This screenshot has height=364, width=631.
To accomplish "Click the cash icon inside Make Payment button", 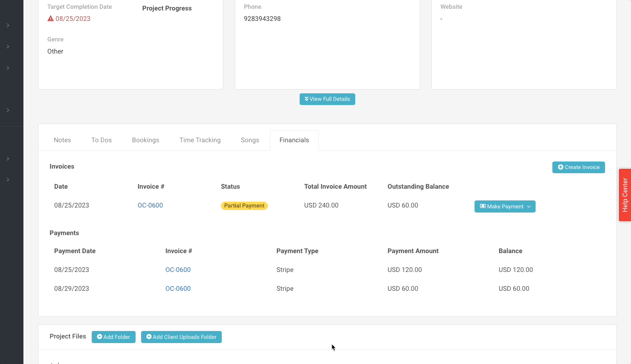I will click(x=482, y=206).
